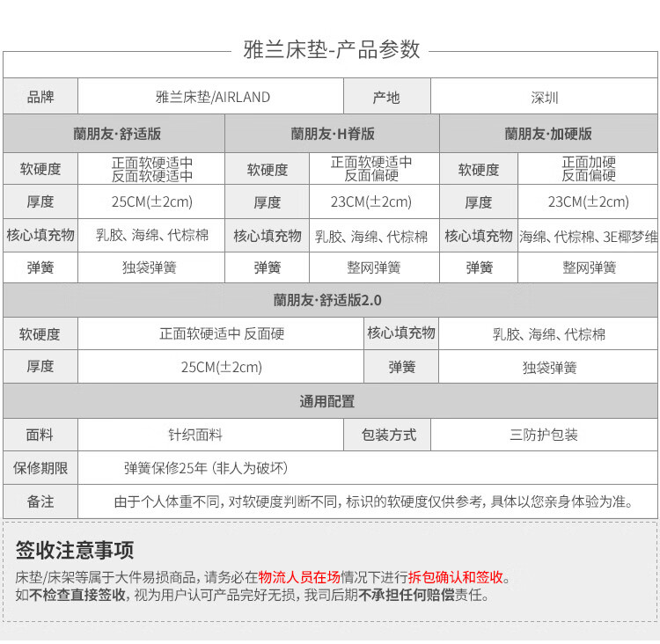Click the 通用配置 section header
This screenshot has height=644, width=660.
tap(327, 401)
